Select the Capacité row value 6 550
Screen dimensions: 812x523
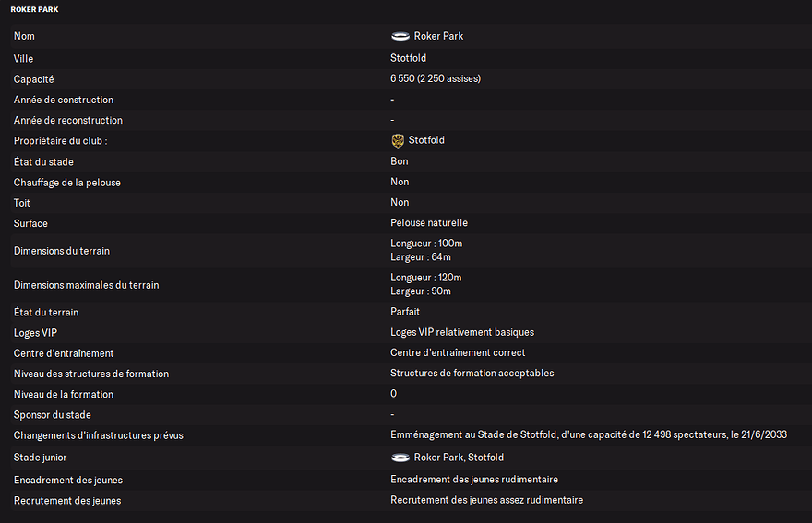tap(435, 78)
